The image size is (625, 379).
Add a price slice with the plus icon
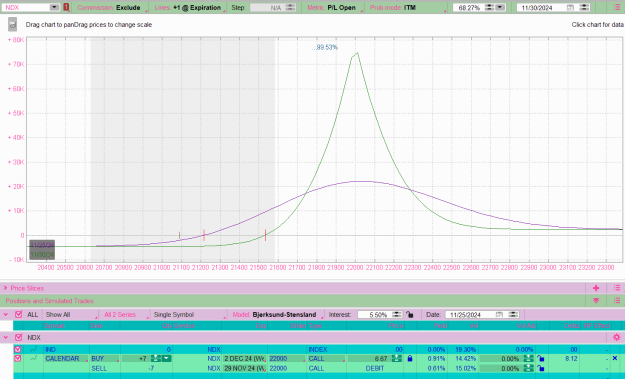click(x=596, y=288)
